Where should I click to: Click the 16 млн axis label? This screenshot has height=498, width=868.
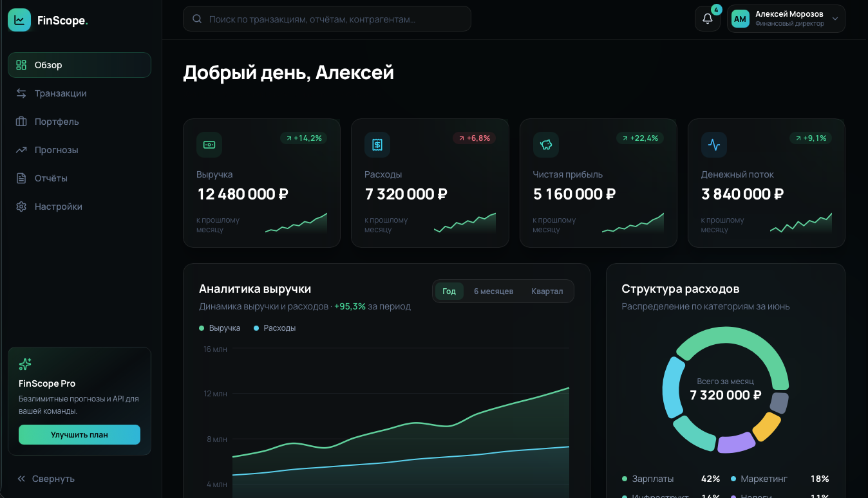216,349
